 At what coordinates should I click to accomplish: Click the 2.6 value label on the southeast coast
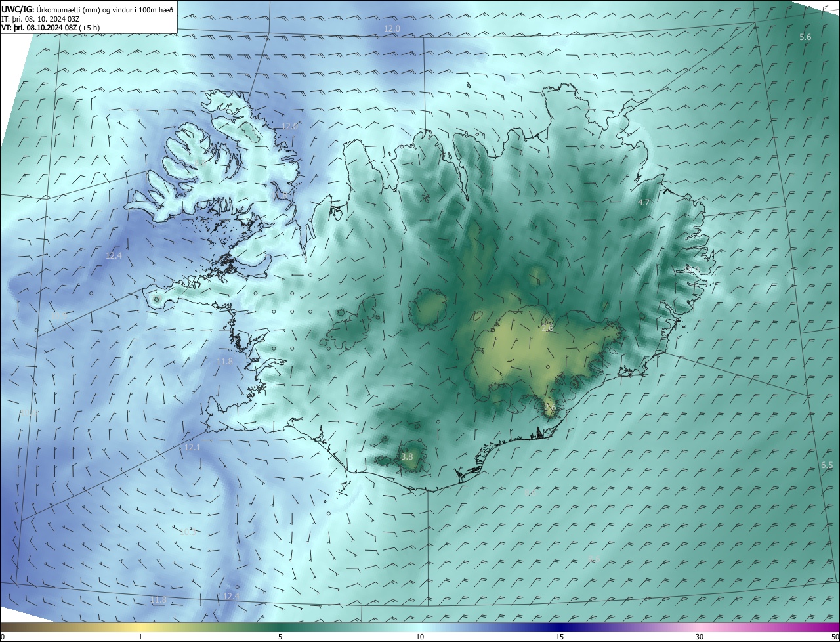point(550,407)
